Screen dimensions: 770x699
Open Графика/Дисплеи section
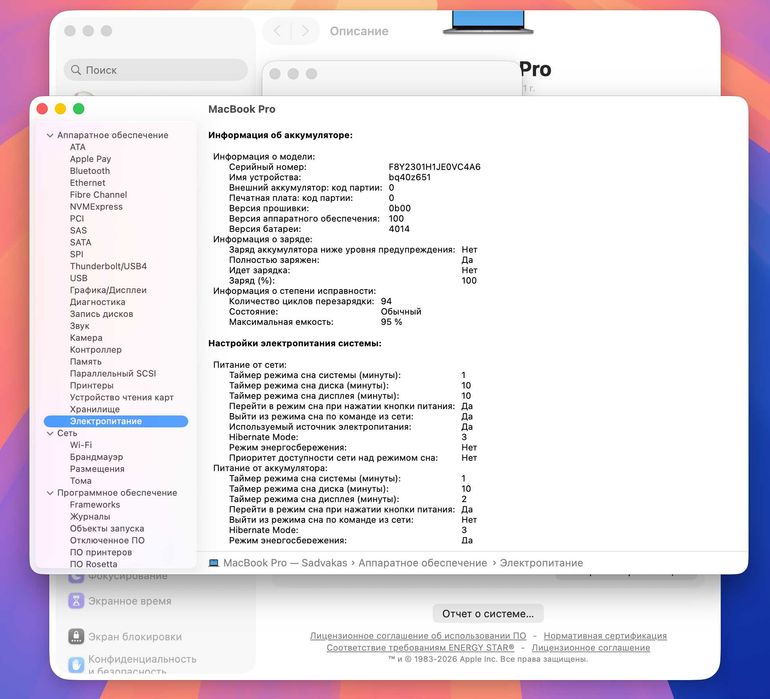[x=108, y=290]
